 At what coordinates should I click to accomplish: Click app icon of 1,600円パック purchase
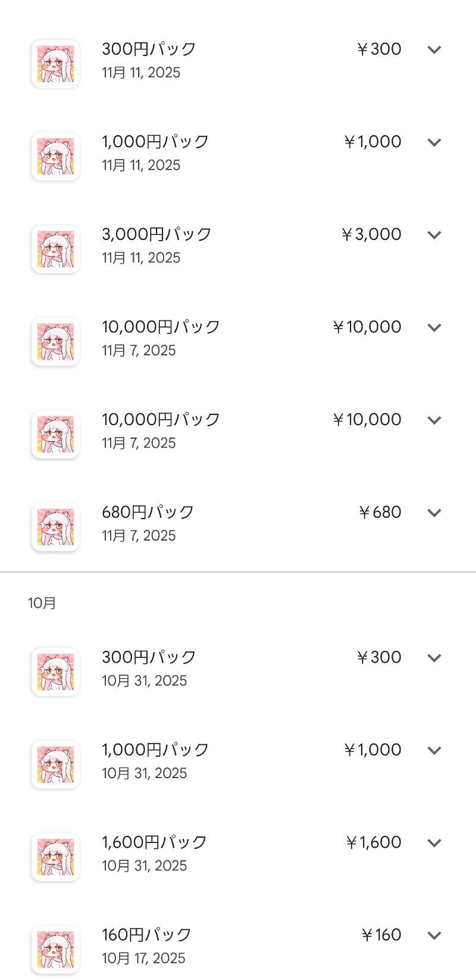pos(55,857)
